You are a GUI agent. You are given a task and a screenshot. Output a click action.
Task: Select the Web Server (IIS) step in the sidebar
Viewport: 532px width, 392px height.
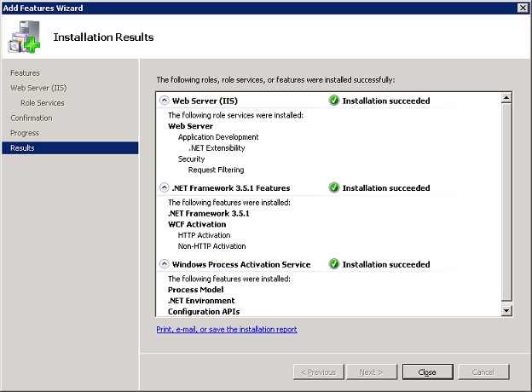38,88
